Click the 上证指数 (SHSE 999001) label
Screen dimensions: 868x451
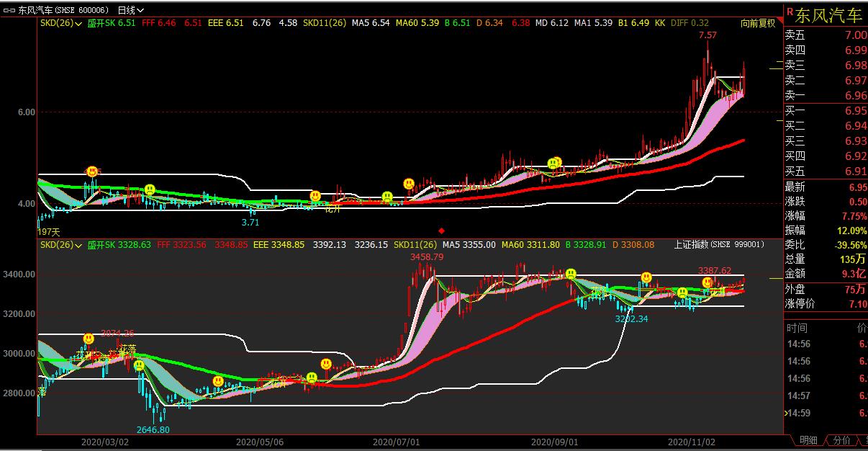click(719, 245)
